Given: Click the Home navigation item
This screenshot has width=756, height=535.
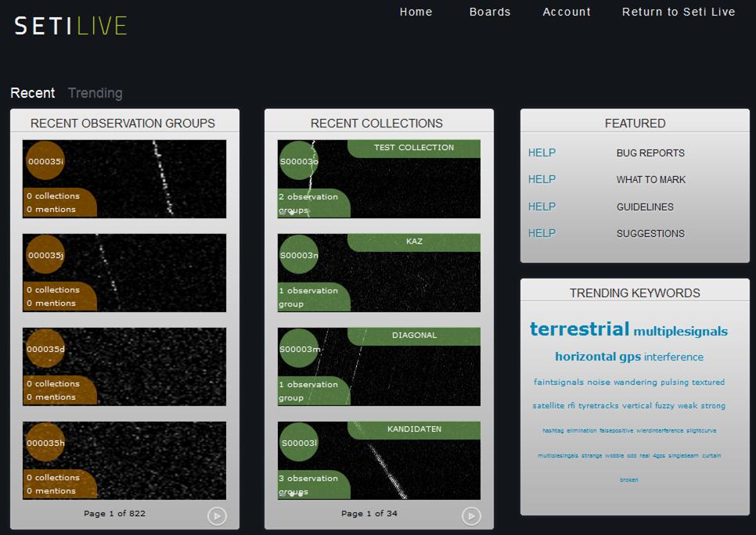Looking at the screenshot, I should [416, 12].
